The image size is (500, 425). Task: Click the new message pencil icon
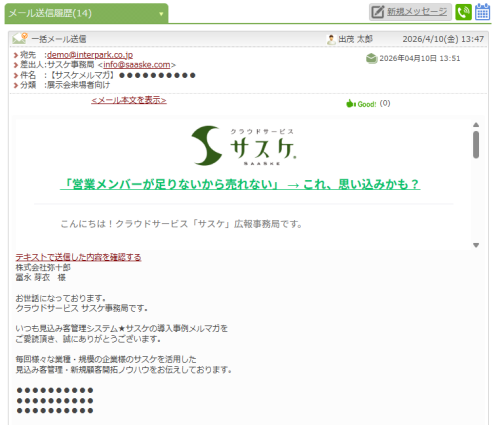point(378,12)
